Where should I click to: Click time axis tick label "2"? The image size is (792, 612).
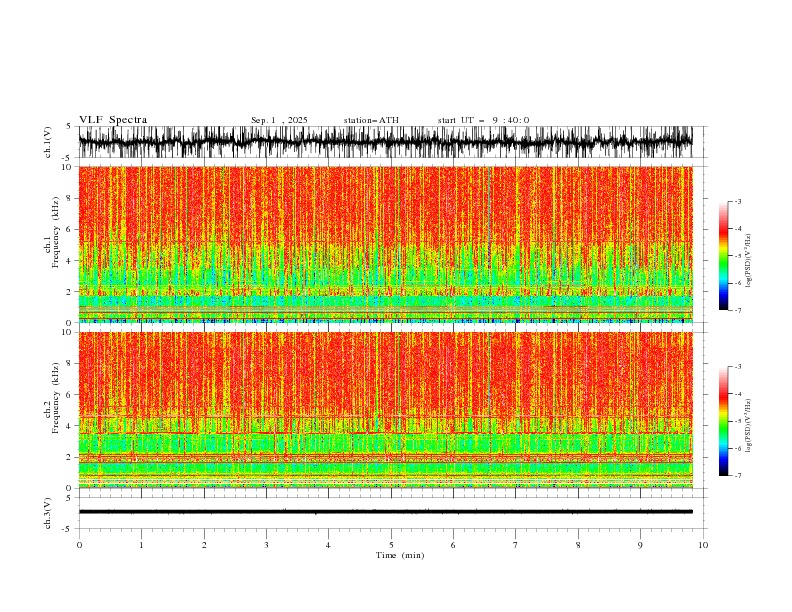pos(204,545)
